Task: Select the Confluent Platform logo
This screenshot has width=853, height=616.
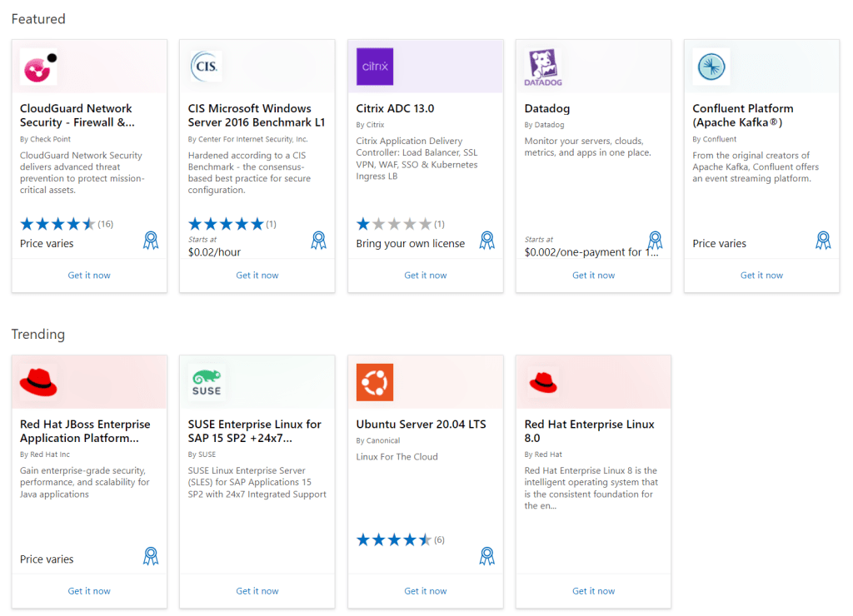Action: (711, 67)
